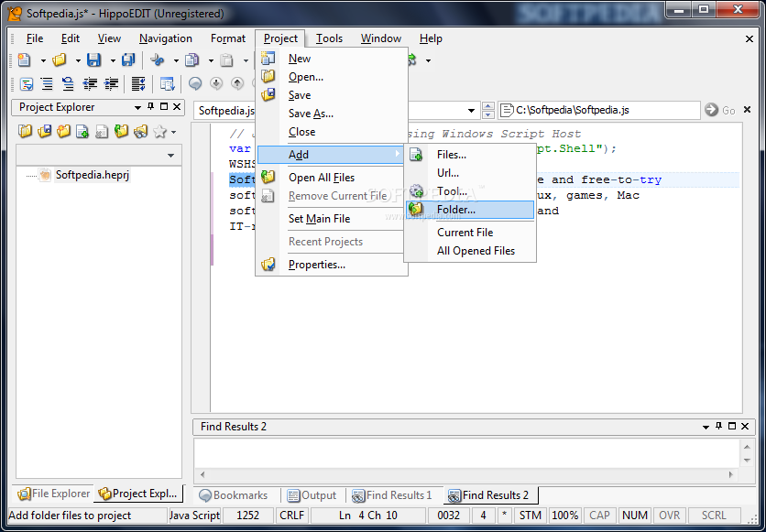Image resolution: width=766 pixels, height=532 pixels.
Task: Click the CRLF line ending status entry
Action: (x=291, y=516)
